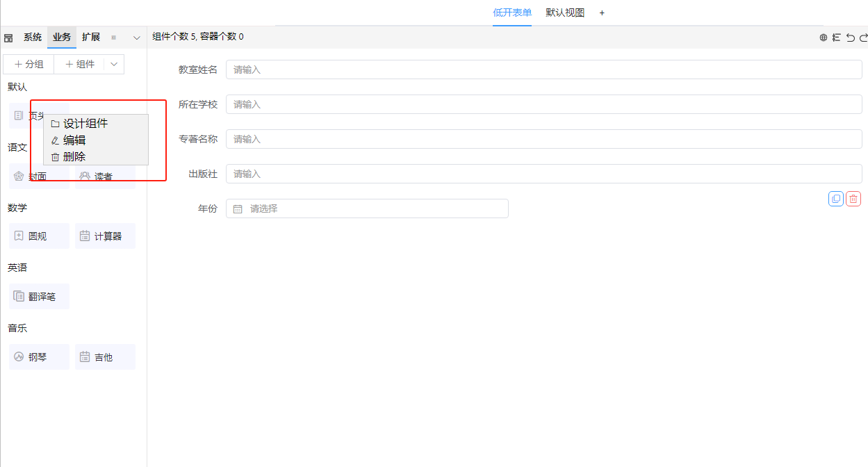Image resolution: width=868 pixels, height=467 pixels.
Task: Click the 教室姓名 input field
Action: coord(543,69)
